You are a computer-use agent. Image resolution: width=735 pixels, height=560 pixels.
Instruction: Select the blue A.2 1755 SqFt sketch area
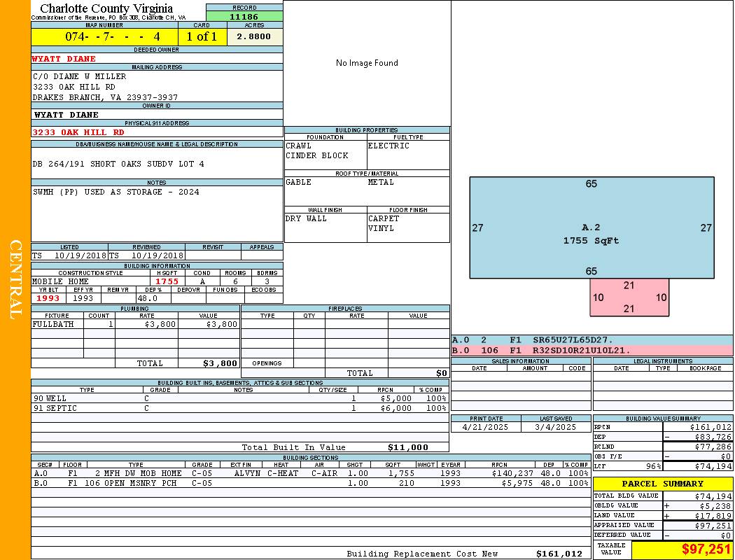coord(591,227)
